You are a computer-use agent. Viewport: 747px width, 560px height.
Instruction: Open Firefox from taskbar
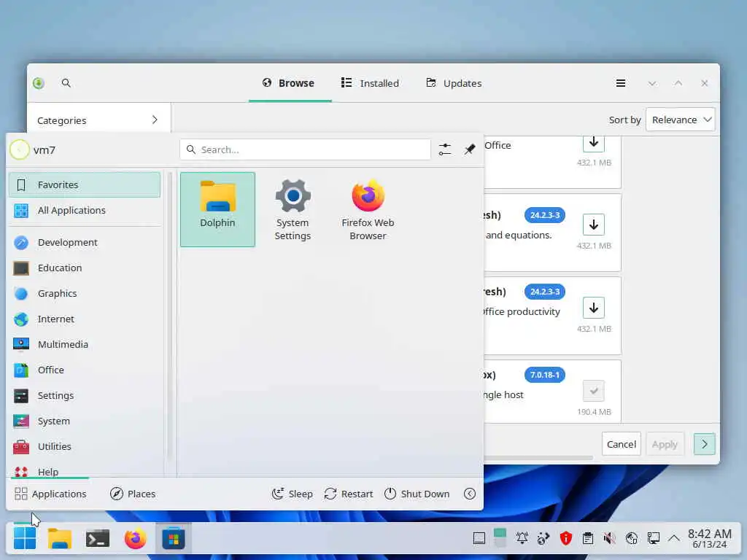coord(135,539)
